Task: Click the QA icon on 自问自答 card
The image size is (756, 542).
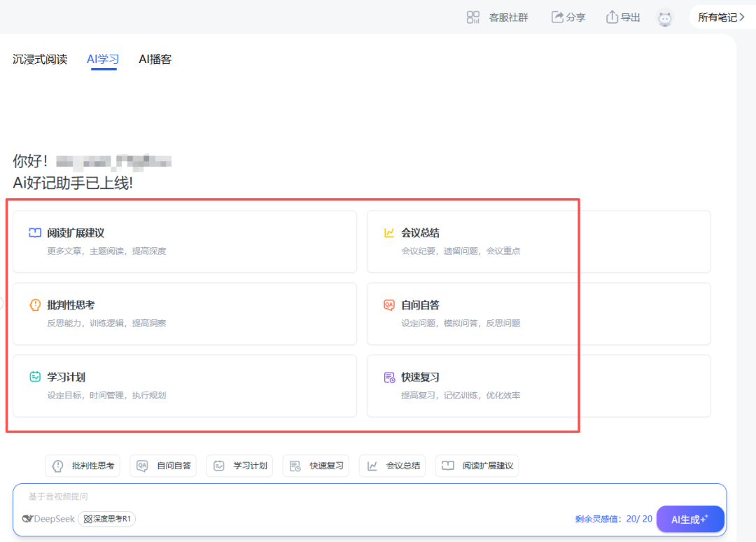Action: pyautogui.click(x=389, y=305)
